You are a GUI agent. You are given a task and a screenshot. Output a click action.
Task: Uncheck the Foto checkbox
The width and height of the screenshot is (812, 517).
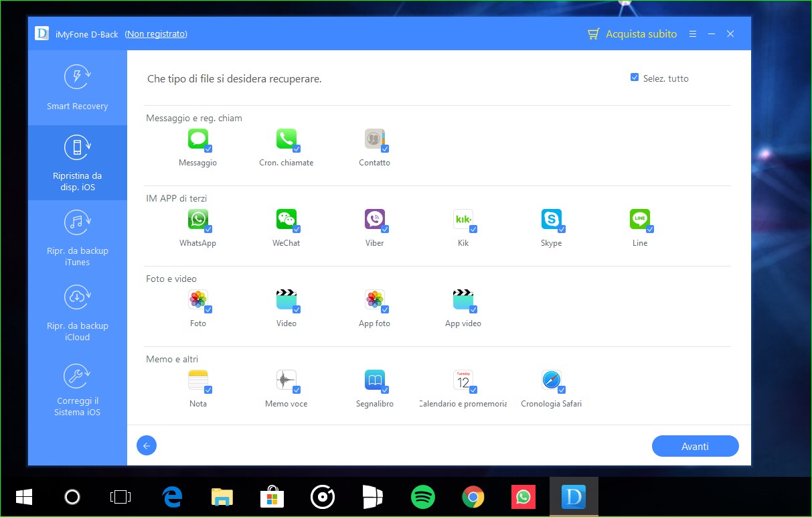(208, 309)
